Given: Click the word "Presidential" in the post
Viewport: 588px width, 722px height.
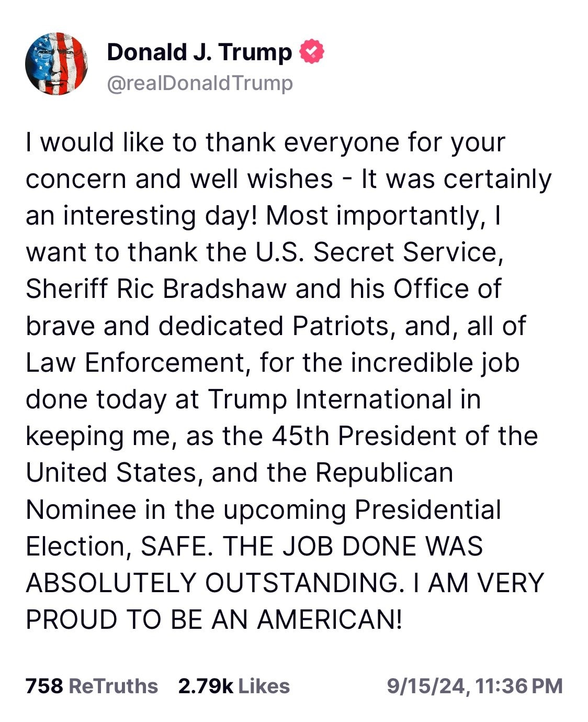Looking at the screenshot, I should point(428,510).
